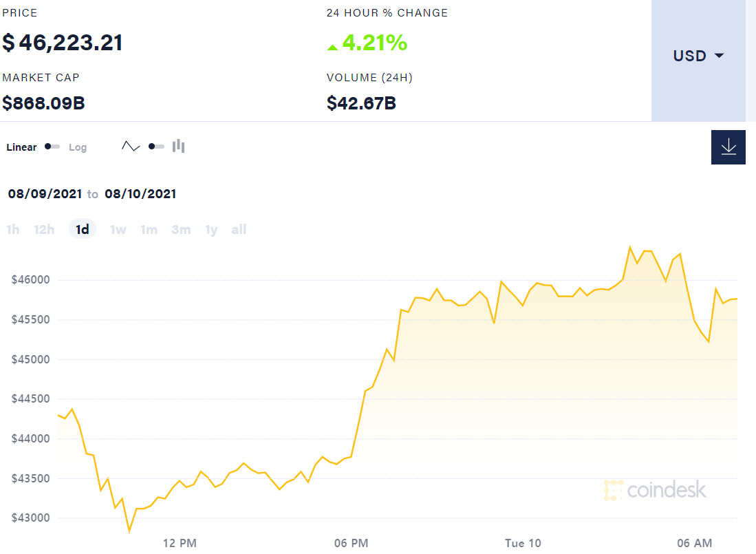Select the 1h time range
Image resolution: width=756 pixels, height=554 pixels.
click(13, 230)
